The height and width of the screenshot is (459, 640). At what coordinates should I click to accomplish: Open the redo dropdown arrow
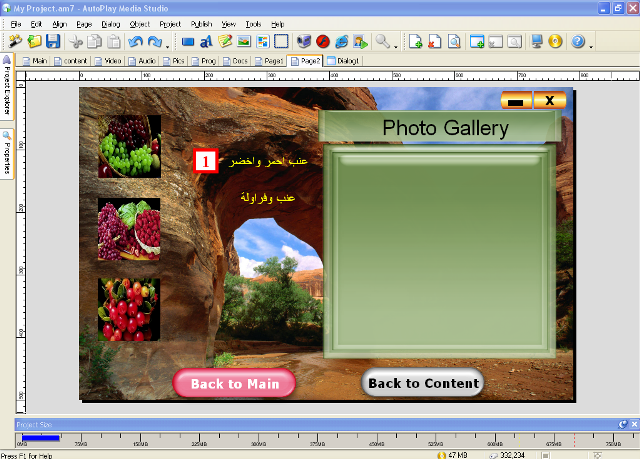167,45
